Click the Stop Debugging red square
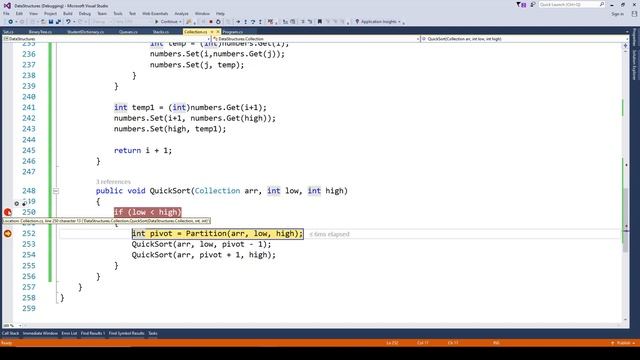 tap(211, 22)
